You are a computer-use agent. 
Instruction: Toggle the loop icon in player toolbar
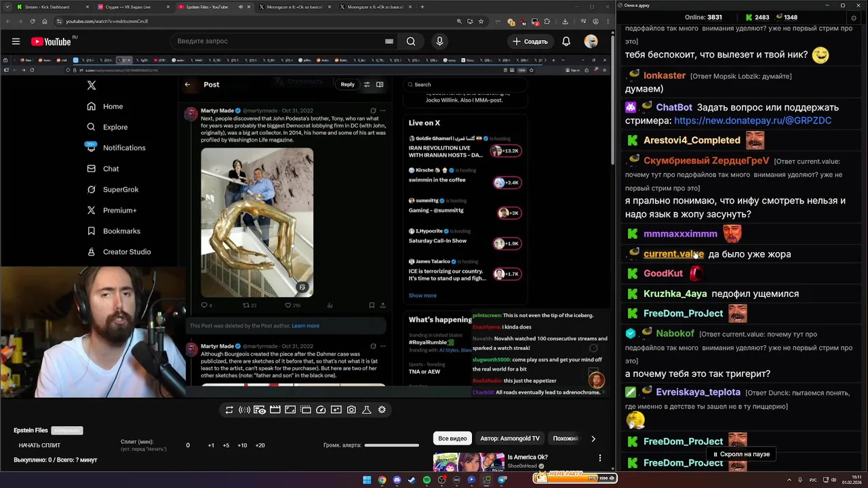229,410
